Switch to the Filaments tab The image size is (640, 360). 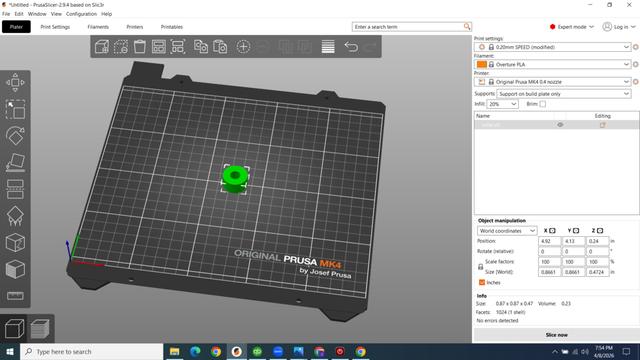(x=98, y=27)
